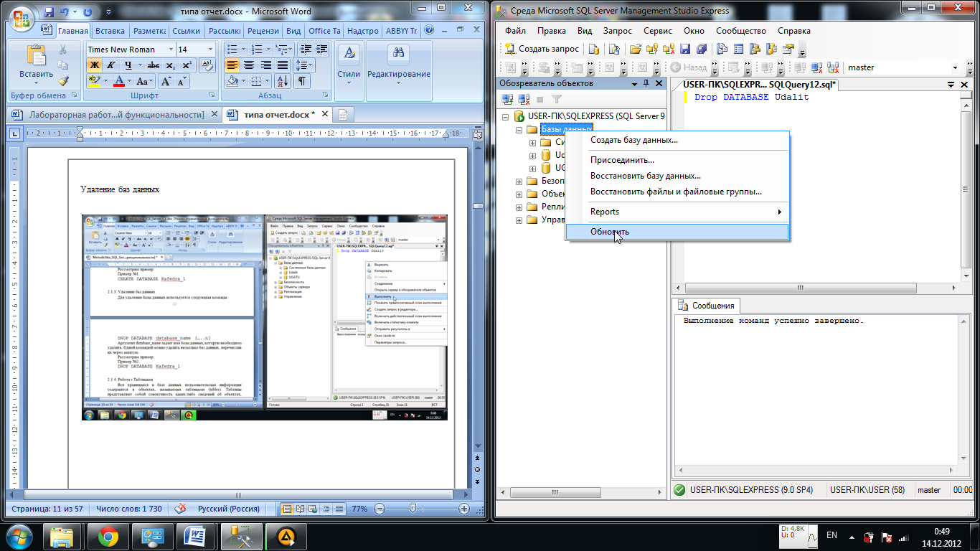This screenshot has width=980, height=551.
Task: Open the Сервис menu in SSMS
Action: pyautogui.click(x=658, y=31)
